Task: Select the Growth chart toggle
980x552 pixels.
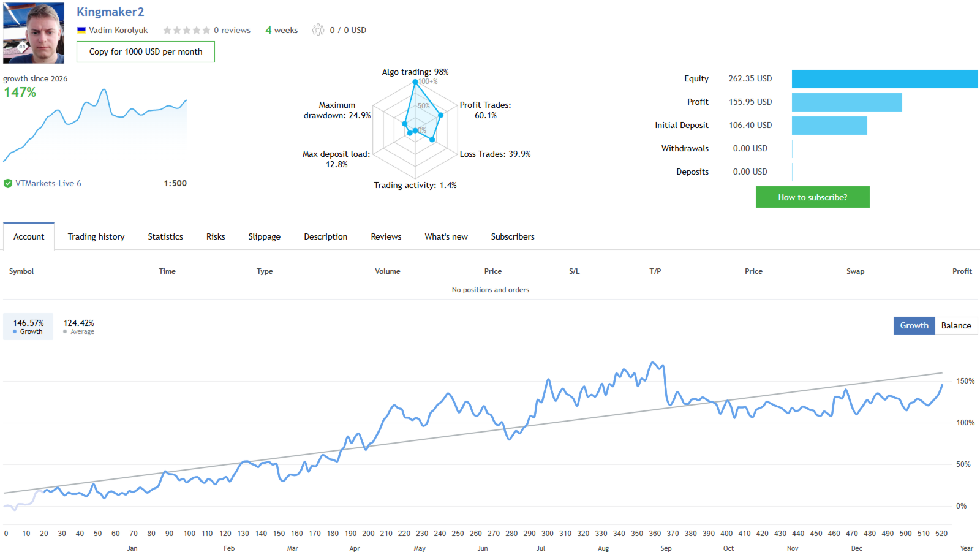Action: click(x=914, y=325)
